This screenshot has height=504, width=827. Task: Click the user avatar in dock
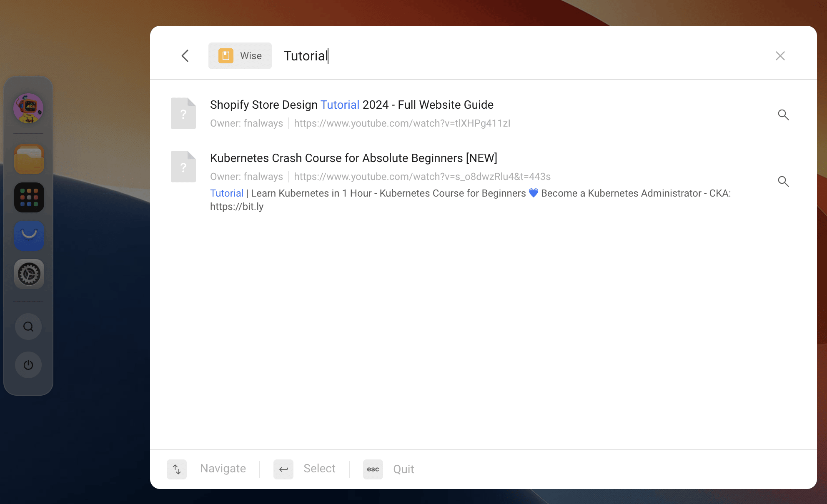(28, 108)
